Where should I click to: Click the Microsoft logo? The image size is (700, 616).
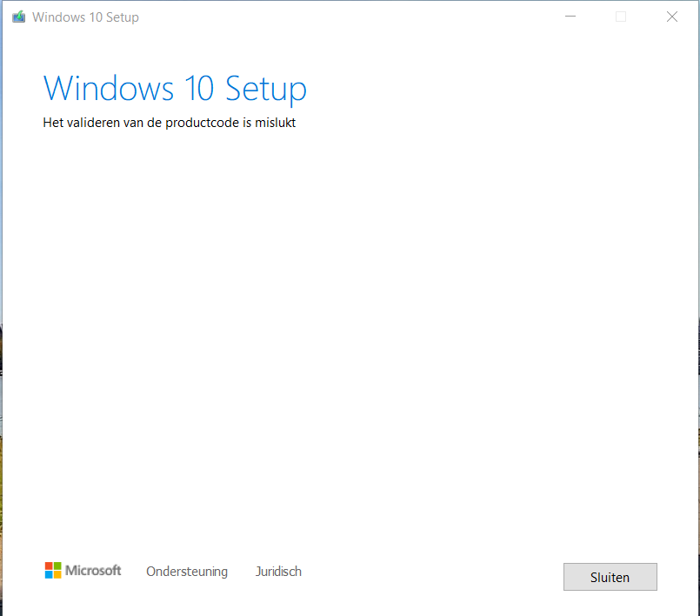(83, 571)
